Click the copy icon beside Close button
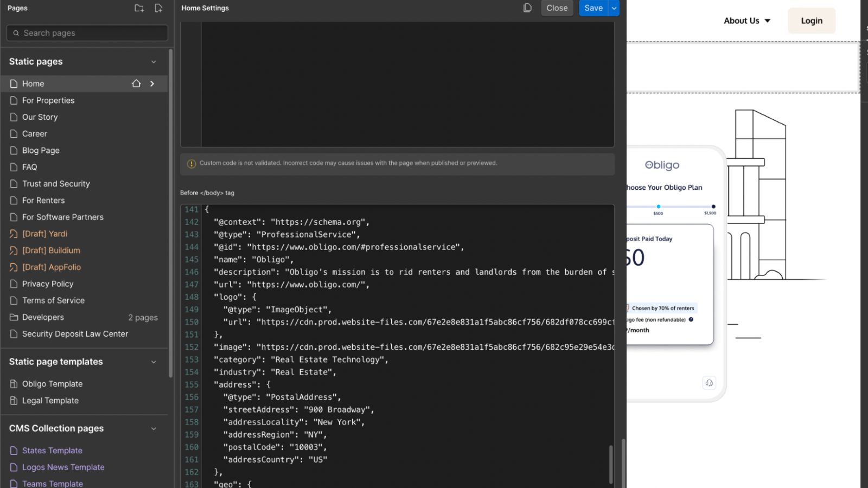Viewport: 868px width, 488px height. coord(527,8)
